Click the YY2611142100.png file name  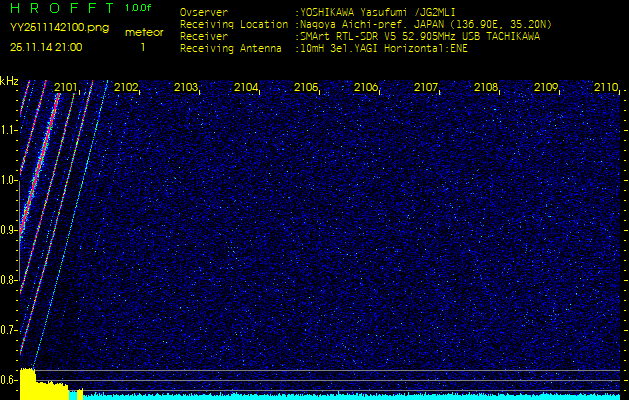(59, 28)
